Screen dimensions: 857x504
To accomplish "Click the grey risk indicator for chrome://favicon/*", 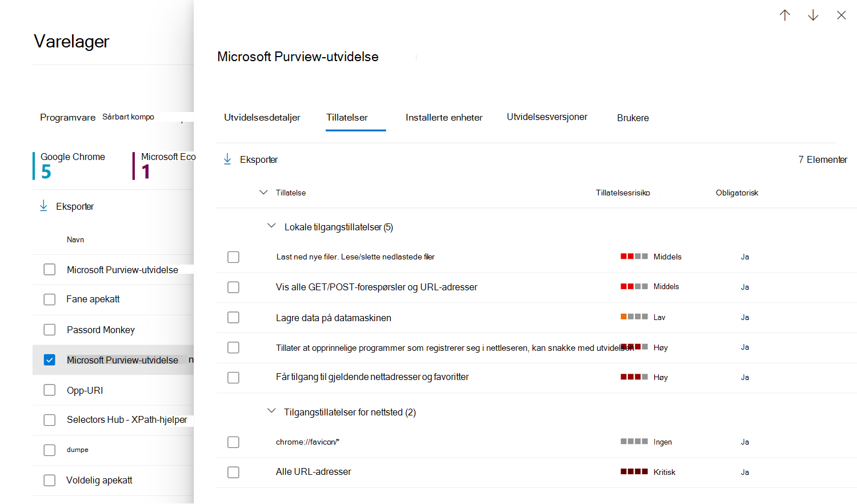I will (x=634, y=442).
